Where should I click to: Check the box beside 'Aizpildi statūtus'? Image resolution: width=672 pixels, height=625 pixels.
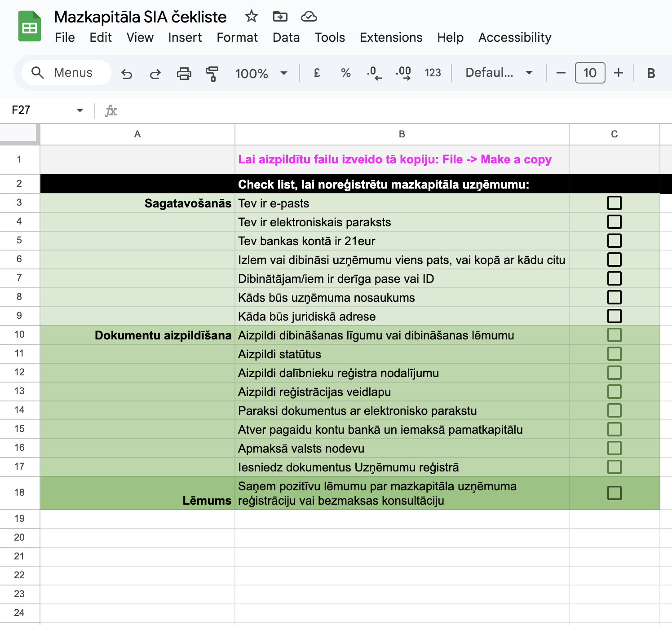(614, 354)
